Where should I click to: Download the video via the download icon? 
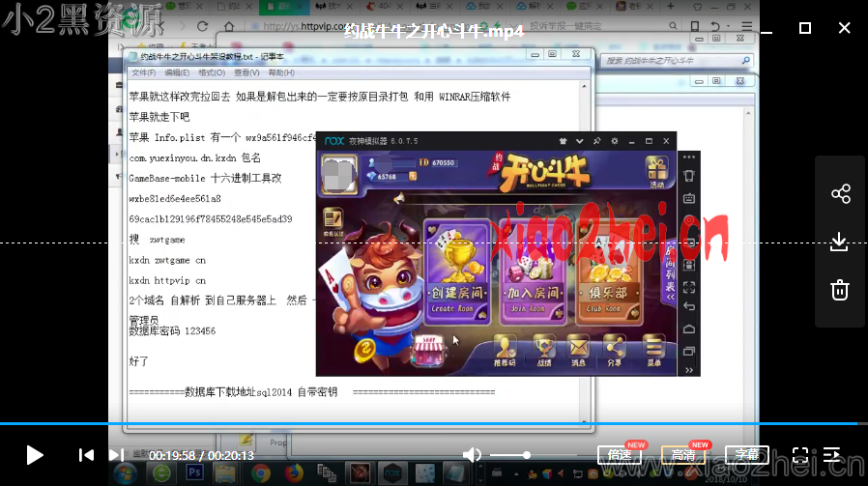[x=840, y=242]
